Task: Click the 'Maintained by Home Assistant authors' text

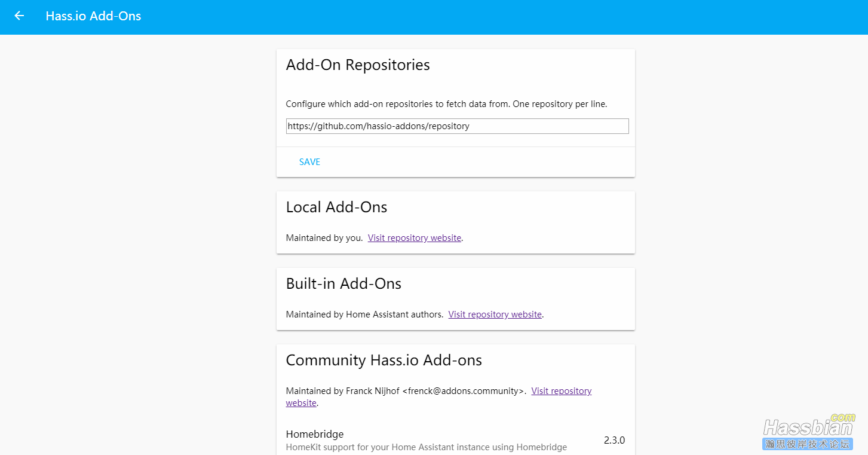Action: (364, 314)
